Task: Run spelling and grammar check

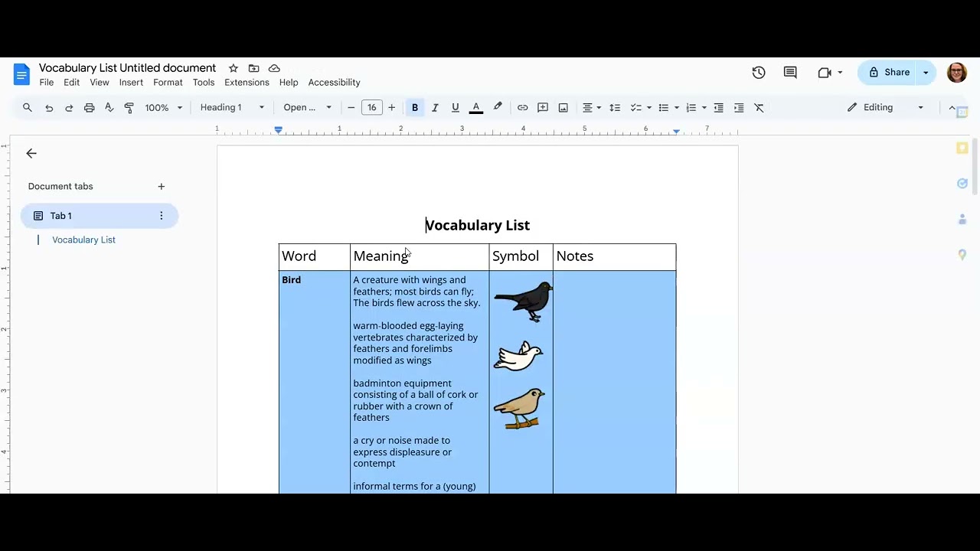Action: (109, 108)
